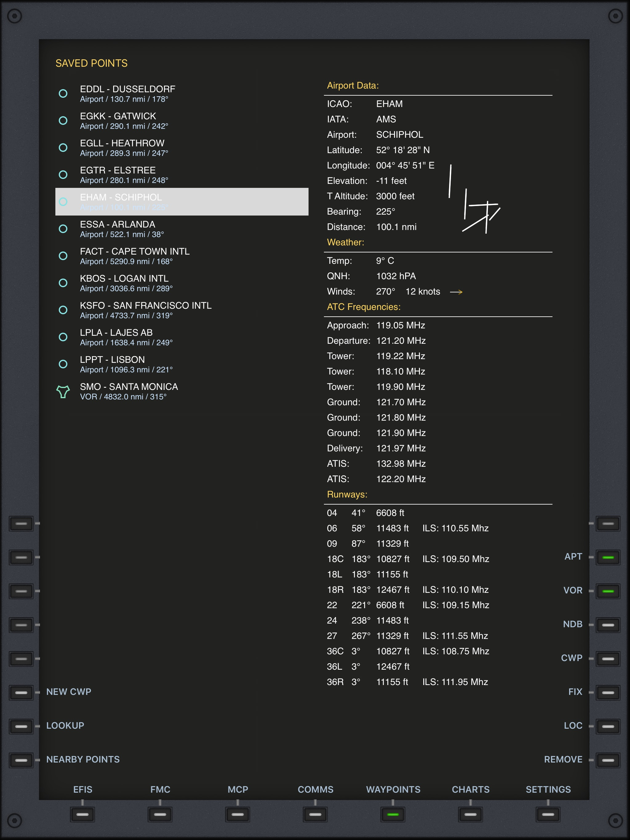630x840 pixels.
Task: Click the wind direction arrow icon
Action: click(x=456, y=292)
